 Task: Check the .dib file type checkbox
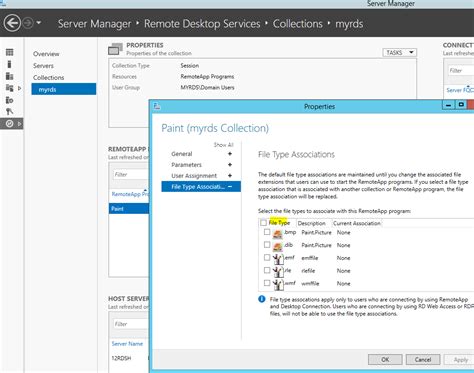(267, 245)
